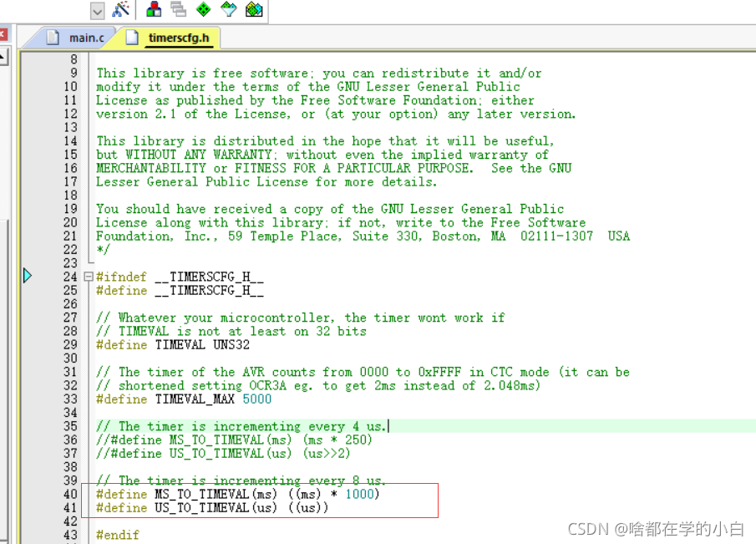The width and height of the screenshot is (756, 544).
Task: Click line number 33 in the gutter
Action: 70,399
